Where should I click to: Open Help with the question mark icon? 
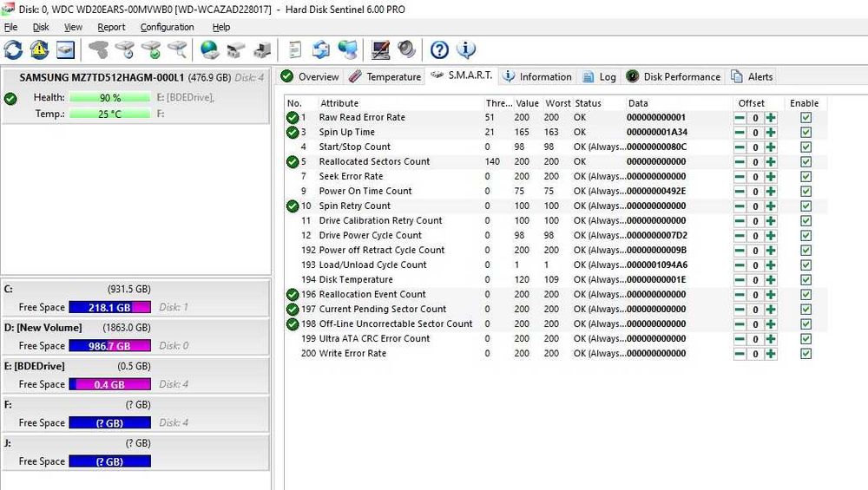click(x=439, y=49)
